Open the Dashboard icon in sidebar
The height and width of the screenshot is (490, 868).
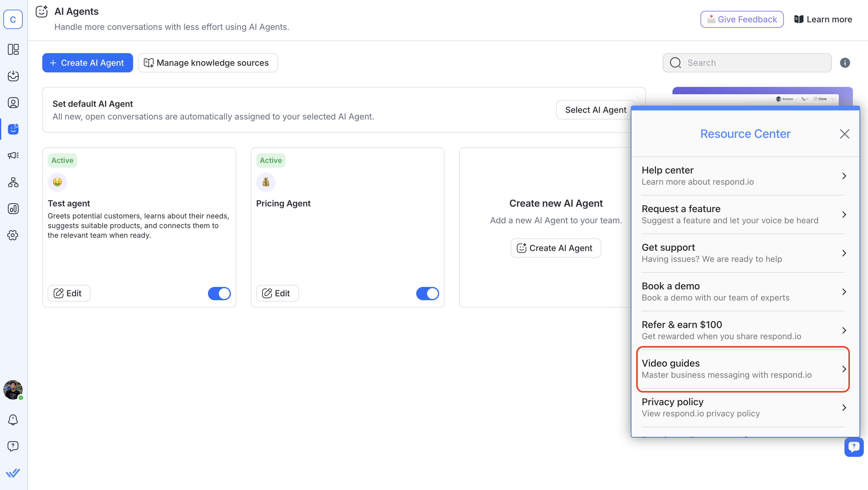click(13, 49)
